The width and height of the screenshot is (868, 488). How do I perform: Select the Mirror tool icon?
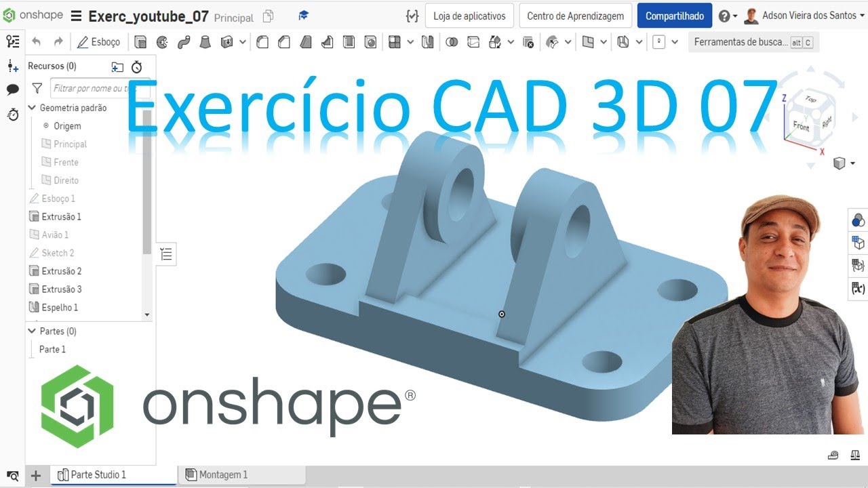(x=427, y=42)
